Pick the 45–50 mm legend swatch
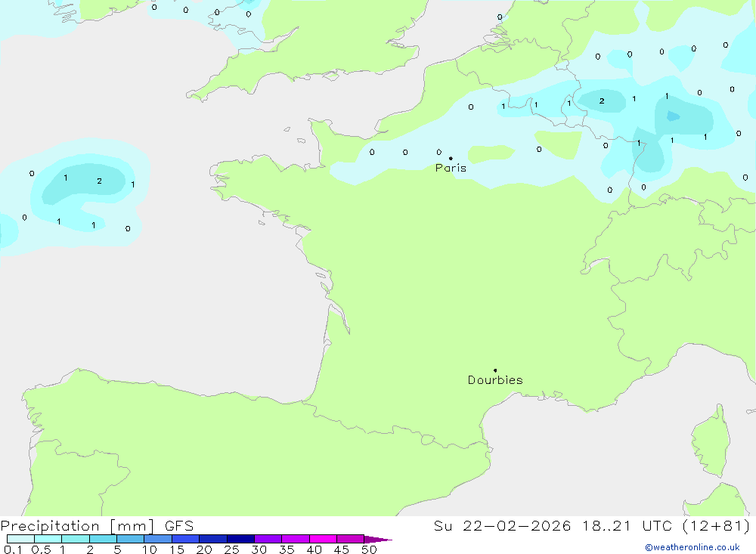 point(351,539)
